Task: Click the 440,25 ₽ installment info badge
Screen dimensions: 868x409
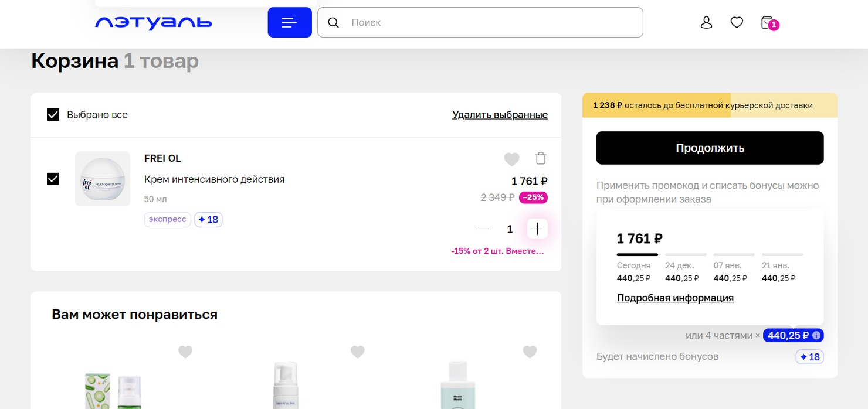Action: coord(793,336)
